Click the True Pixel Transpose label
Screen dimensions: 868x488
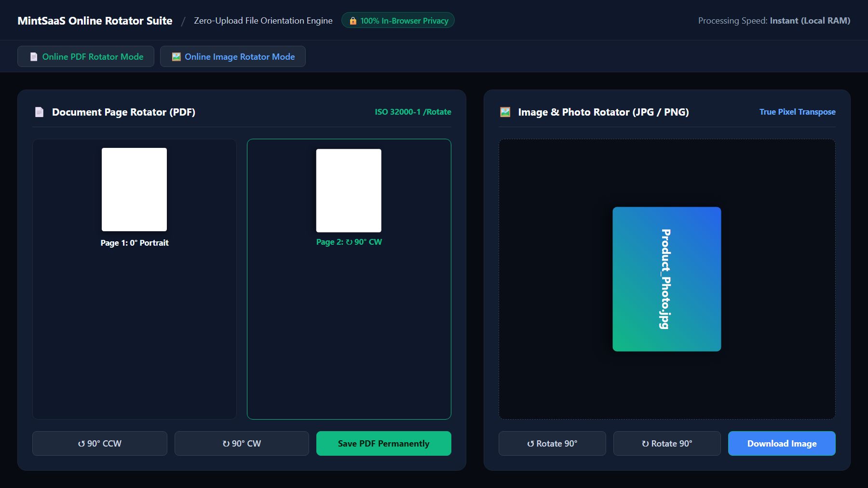tap(798, 112)
